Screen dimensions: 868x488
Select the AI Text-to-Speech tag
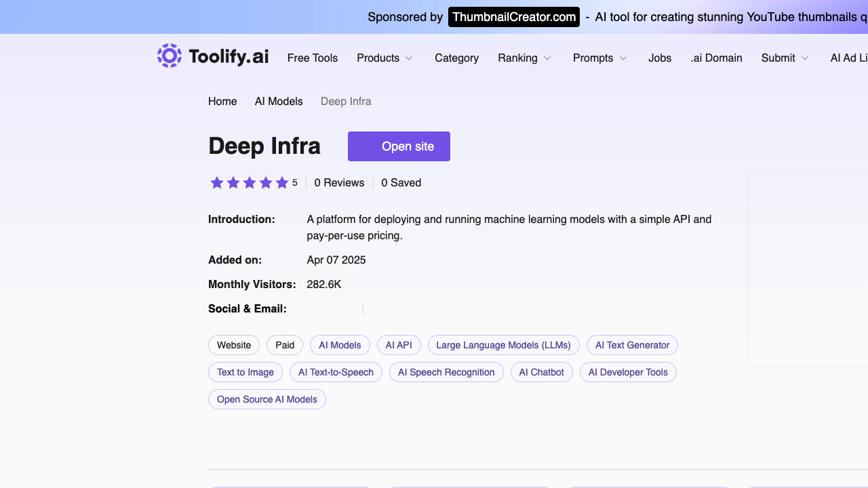coord(336,372)
